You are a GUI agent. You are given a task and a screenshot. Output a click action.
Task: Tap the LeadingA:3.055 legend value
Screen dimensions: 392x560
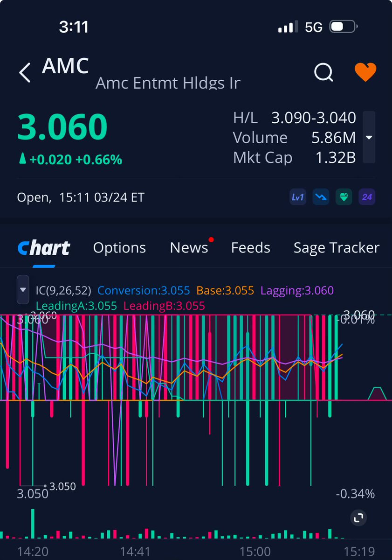pos(76,306)
